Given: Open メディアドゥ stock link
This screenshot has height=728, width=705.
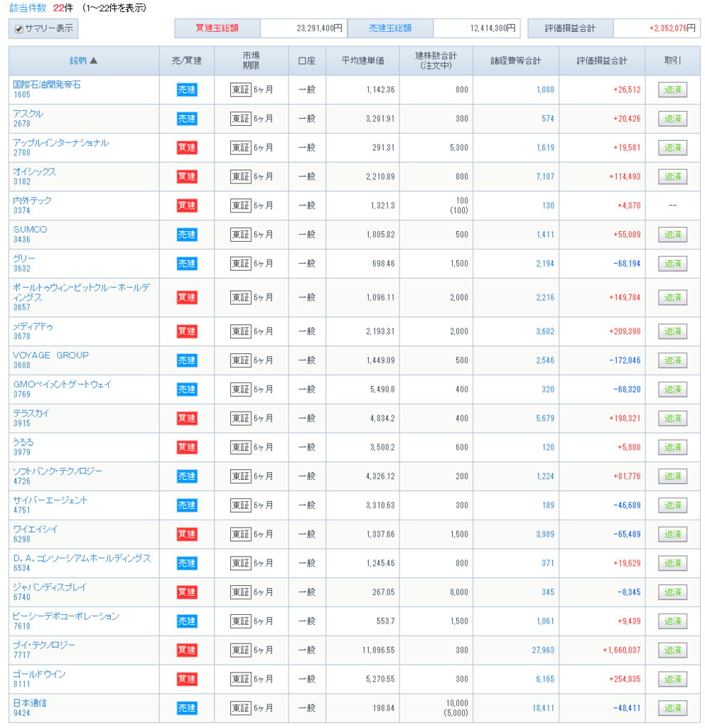Looking at the screenshot, I should point(33,326).
